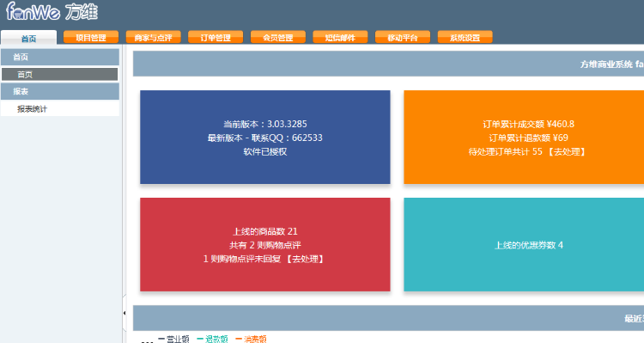Go to the 订单管理 tab
The width and height of the screenshot is (644, 343).
click(216, 38)
